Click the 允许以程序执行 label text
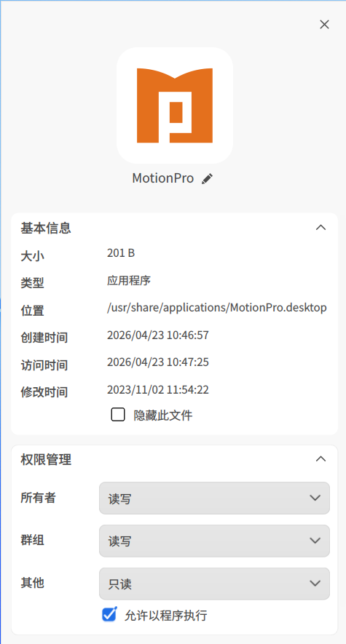Image resolution: width=346 pixels, height=644 pixels. point(166,615)
